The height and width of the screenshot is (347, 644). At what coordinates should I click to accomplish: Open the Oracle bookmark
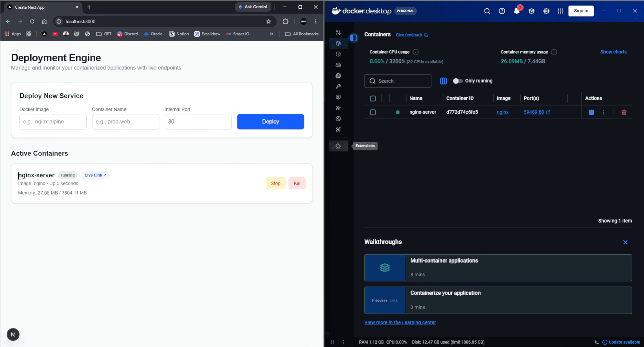pos(153,34)
